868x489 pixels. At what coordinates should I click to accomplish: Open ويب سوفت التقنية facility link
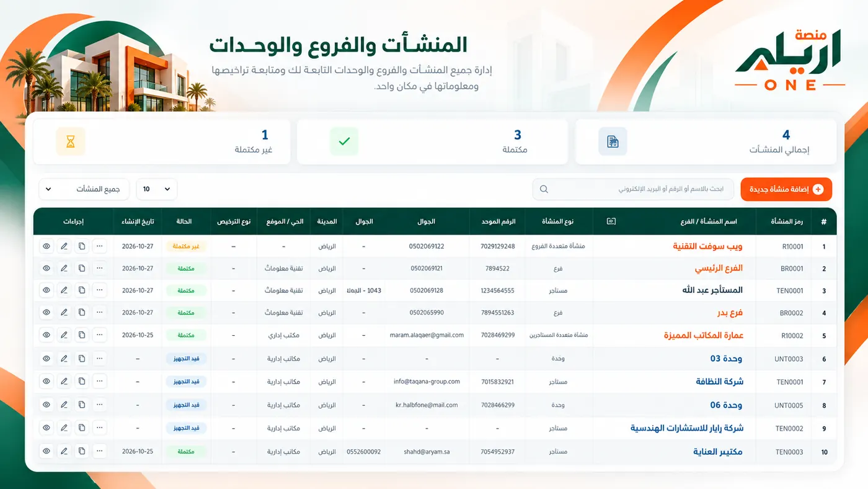click(x=707, y=246)
